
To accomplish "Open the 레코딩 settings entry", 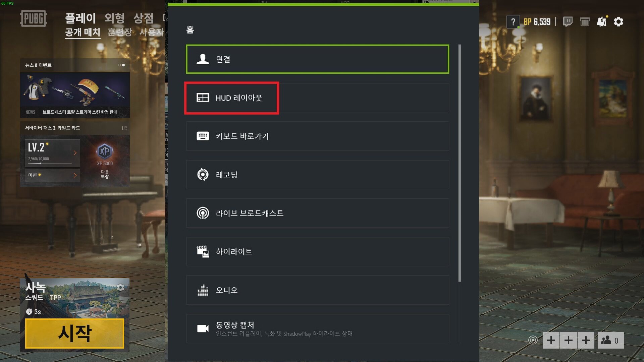I will click(317, 175).
